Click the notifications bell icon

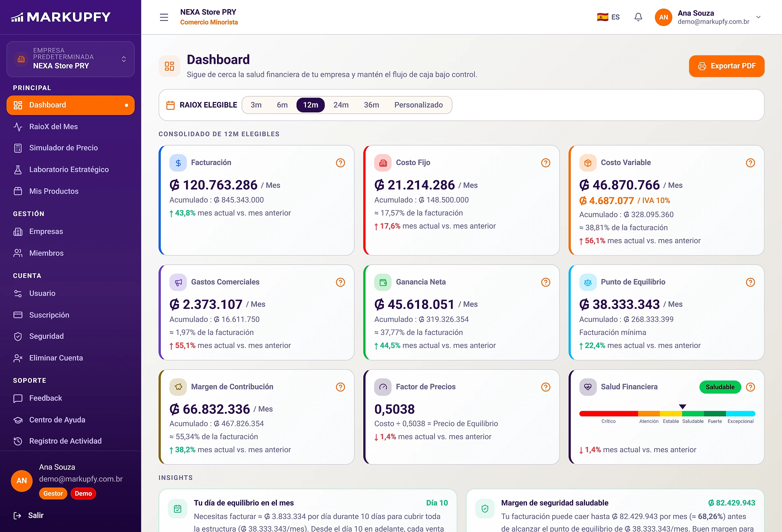638,17
